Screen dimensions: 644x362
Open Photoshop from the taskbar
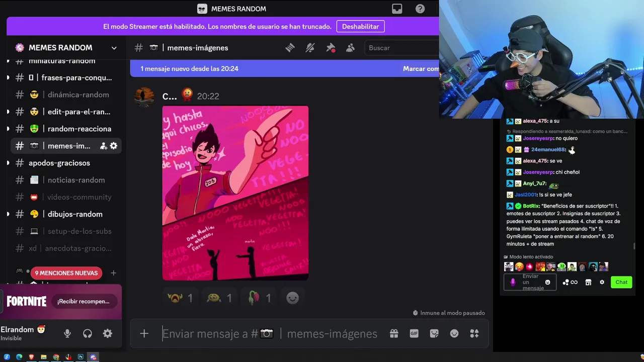click(80, 357)
